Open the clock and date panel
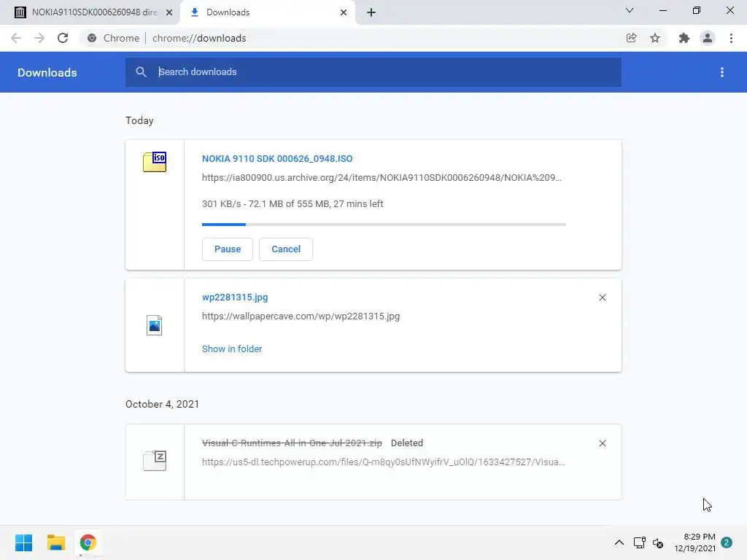Image resolution: width=747 pixels, height=560 pixels. (694, 542)
